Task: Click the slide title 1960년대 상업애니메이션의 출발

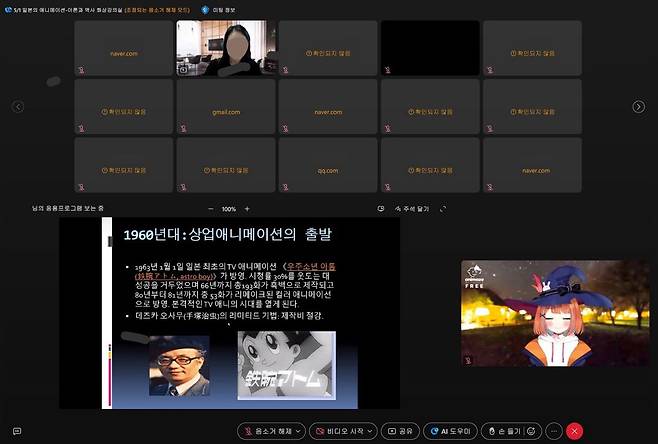Action: (x=227, y=234)
